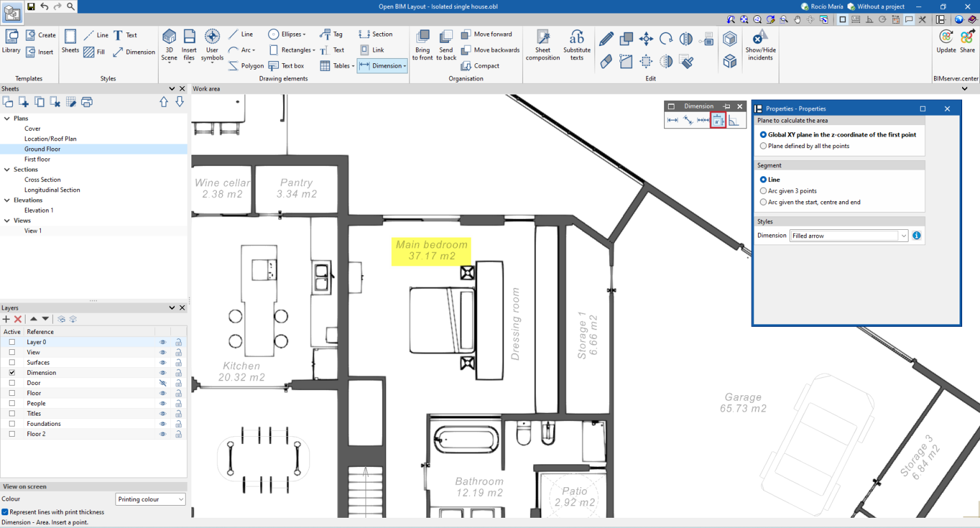980x528 pixels.
Task: Enable the Dimension layer checkbox
Action: click(11, 372)
